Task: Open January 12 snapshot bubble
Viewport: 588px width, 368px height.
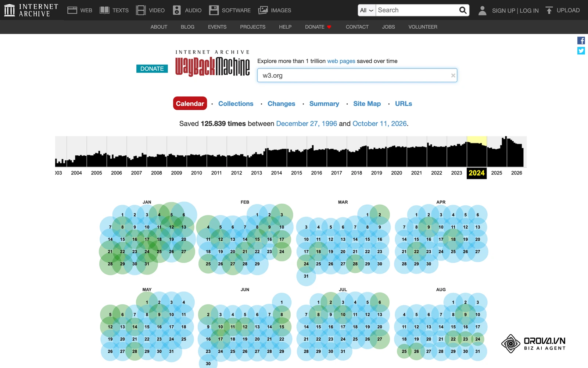Action: point(172,227)
